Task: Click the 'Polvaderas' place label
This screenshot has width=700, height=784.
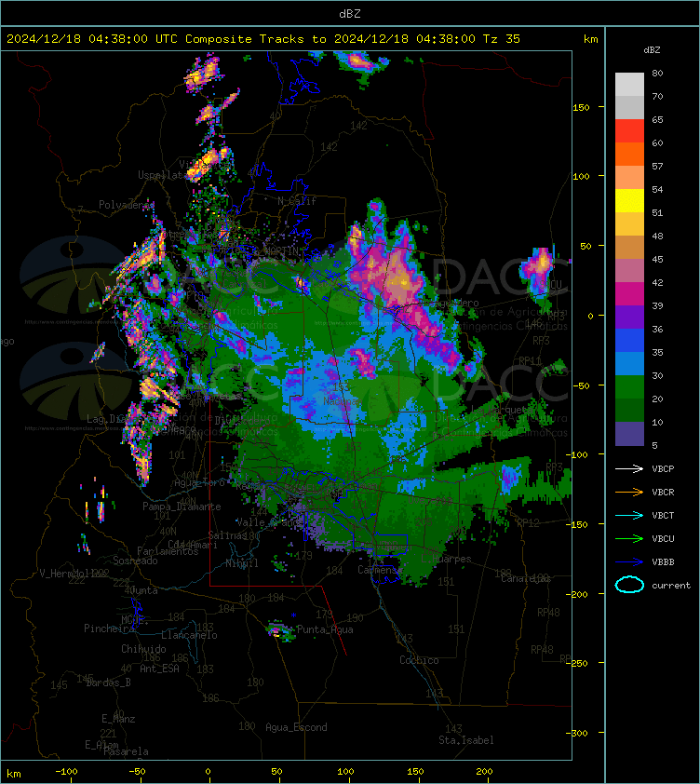Action: [127, 205]
